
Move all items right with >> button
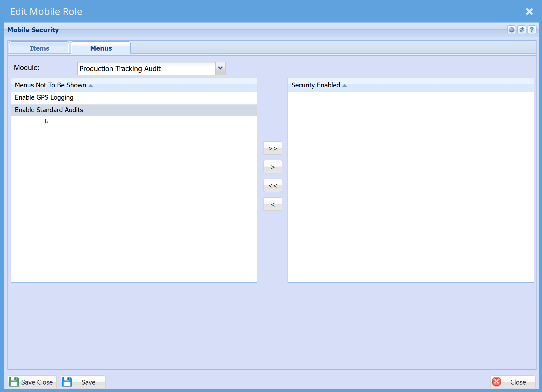(x=273, y=148)
